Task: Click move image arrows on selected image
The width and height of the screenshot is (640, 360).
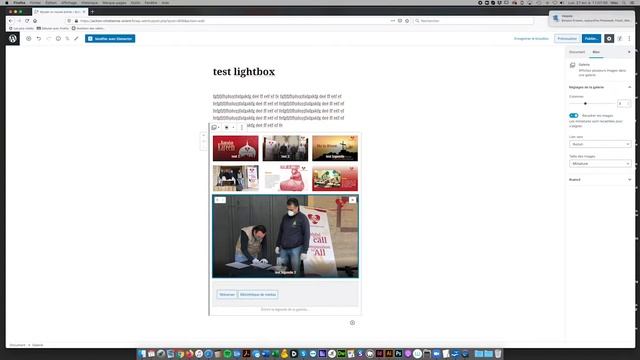Action: tap(220, 200)
